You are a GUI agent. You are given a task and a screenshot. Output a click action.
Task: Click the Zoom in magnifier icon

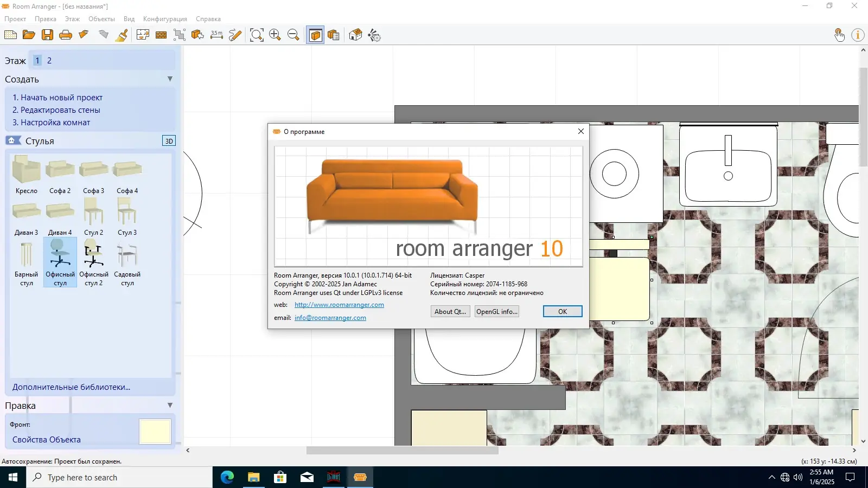[275, 35]
